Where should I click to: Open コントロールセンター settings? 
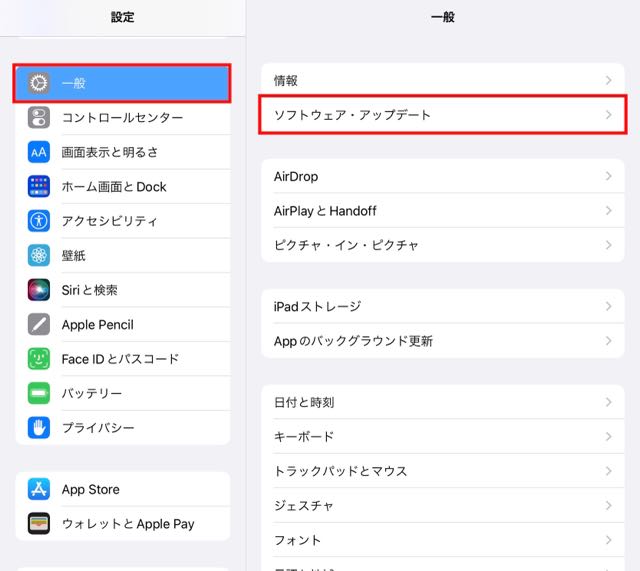click(x=122, y=118)
